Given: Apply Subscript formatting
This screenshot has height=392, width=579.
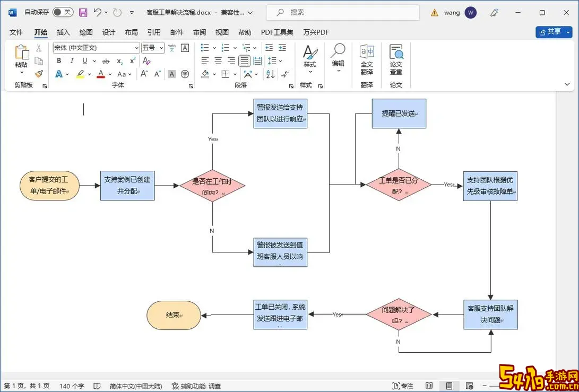Looking at the screenshot, I should [119, 61].
